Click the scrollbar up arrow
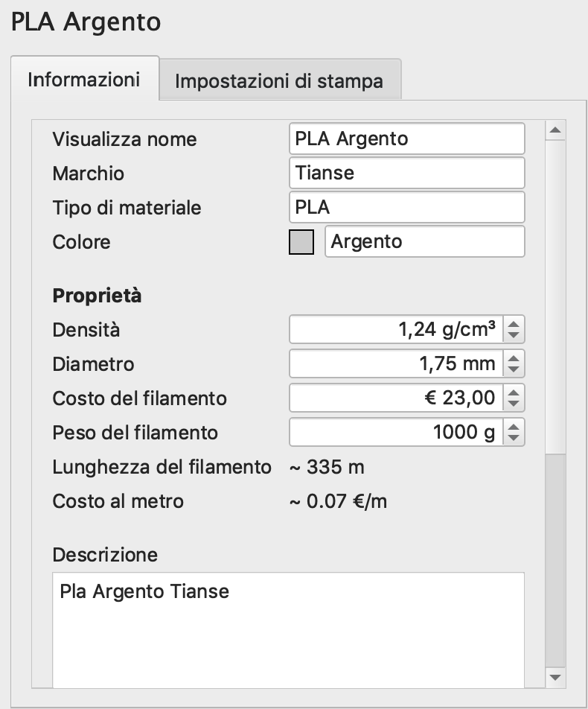 [555, 131]
